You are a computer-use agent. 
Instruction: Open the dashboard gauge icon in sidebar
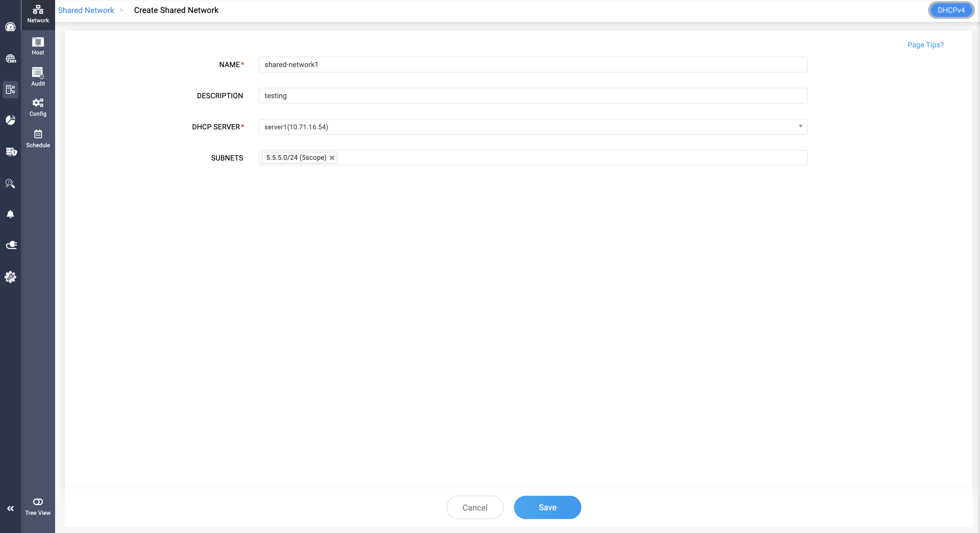point(10,27)
